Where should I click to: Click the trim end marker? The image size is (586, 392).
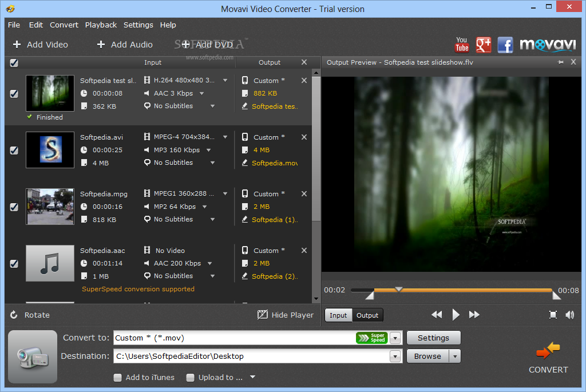(556, 295)
